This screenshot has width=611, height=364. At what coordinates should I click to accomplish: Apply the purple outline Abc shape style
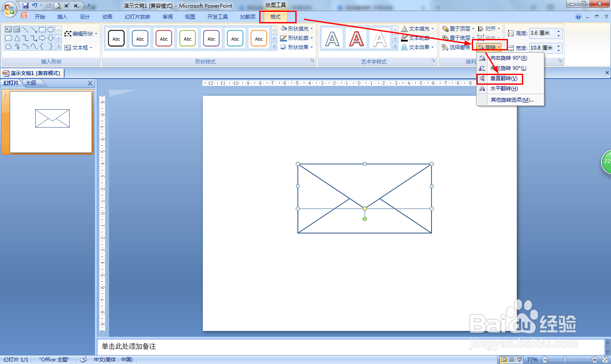pyautogui.click(x=211, y=39)
